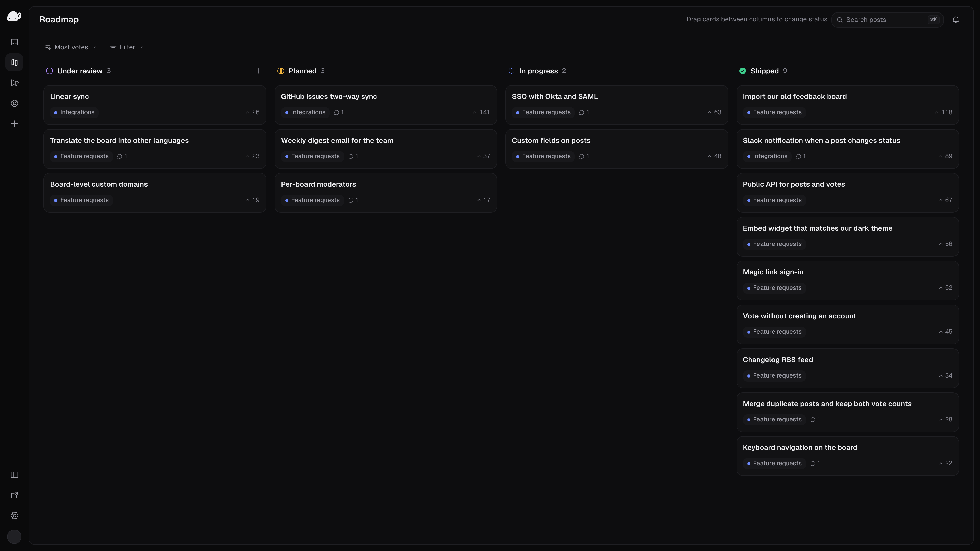Screen dimensions: 980x551
Task: Click the user avatar at sidebar bottom
Action: click(15, 536)
